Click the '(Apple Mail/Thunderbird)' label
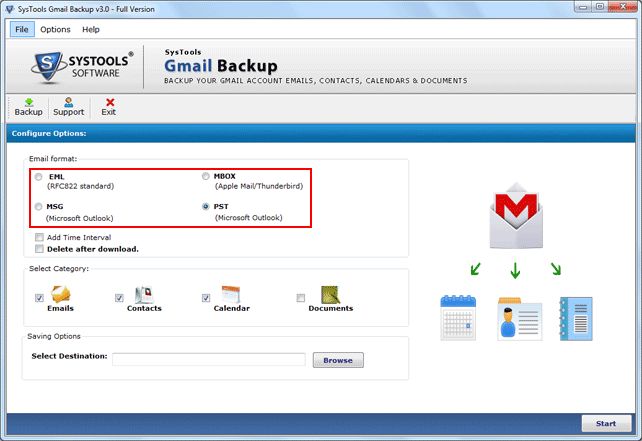The height and width of the screenshot is (441, 642). tap(259, 186)
